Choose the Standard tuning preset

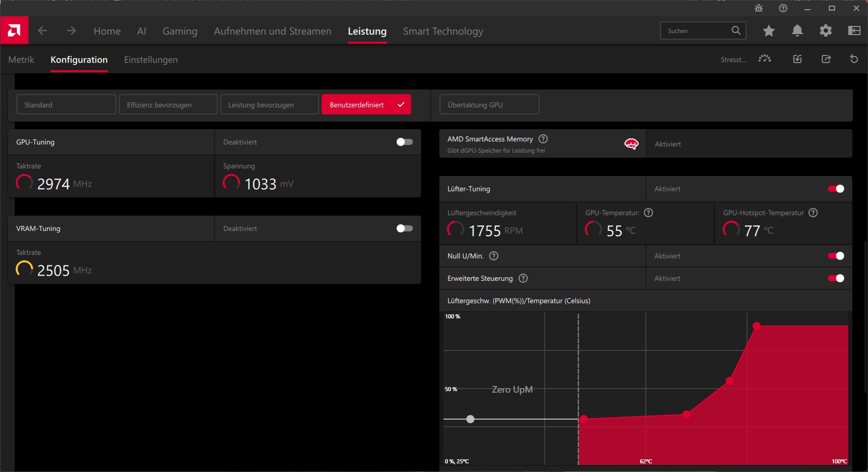pos(66,104)
